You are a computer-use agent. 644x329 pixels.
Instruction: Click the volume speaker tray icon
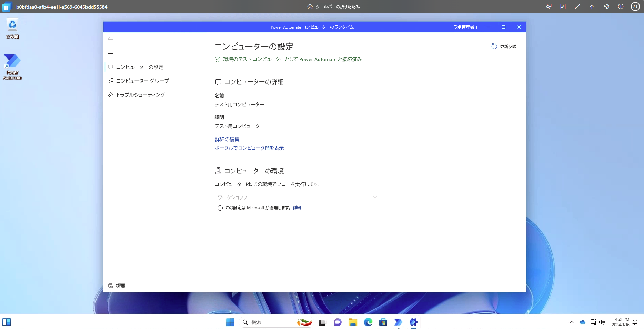[x=602, y=322]
